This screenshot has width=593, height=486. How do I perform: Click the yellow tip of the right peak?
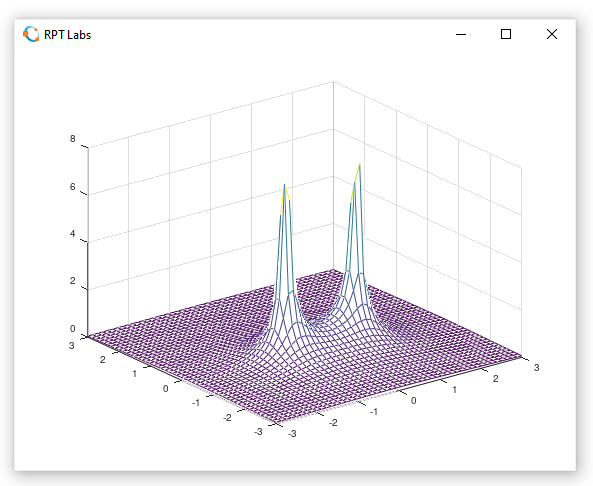(x=356, y=178)
